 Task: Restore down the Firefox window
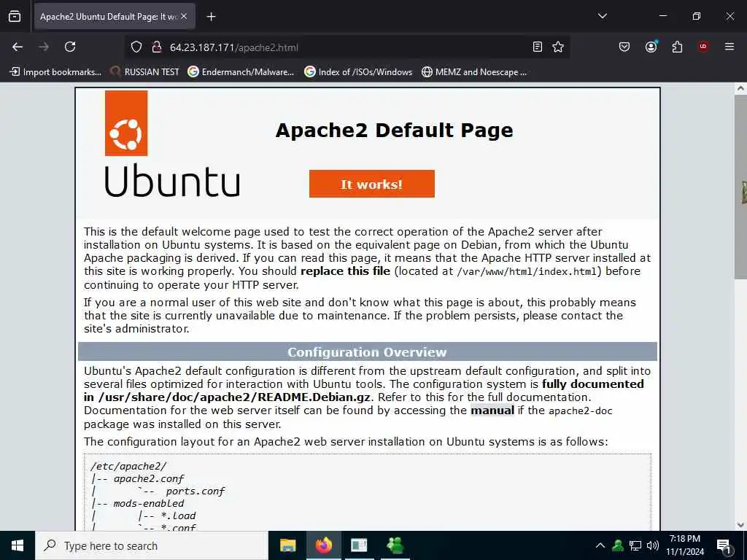click(696, 16)
